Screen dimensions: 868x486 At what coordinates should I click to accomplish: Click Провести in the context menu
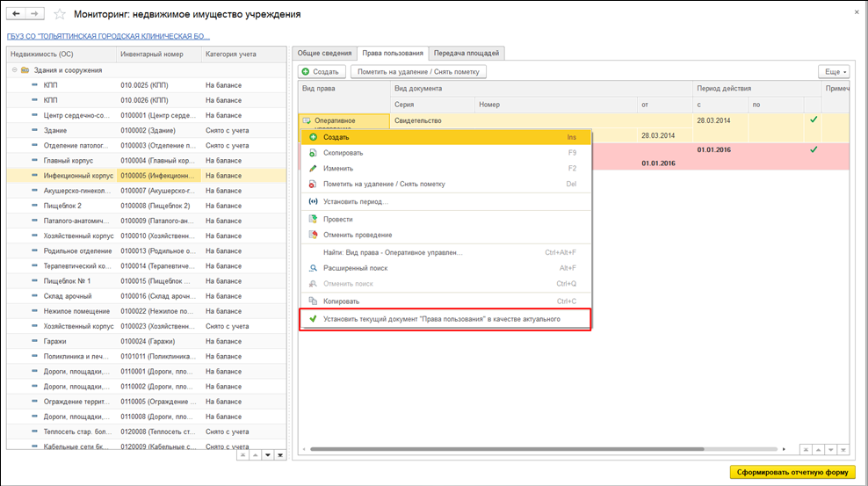coord(338,219)
